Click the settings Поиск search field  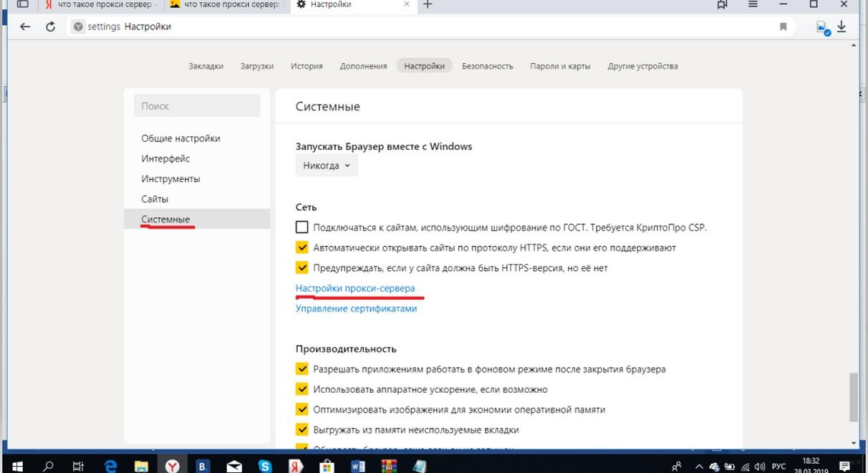pos(197,105)
